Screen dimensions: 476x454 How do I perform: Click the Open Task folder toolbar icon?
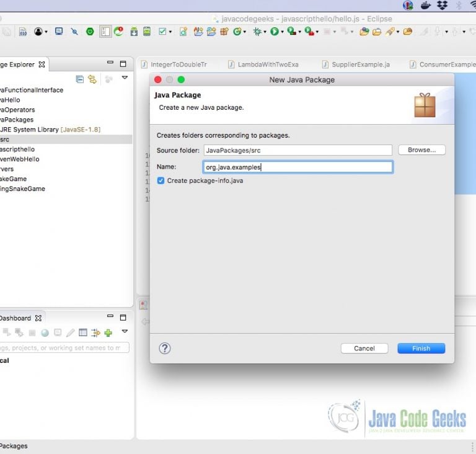[x=377, y=32]
